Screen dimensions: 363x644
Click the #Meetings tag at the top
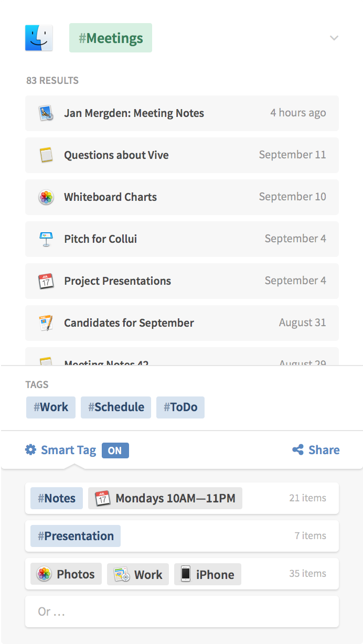(x=110, y=38)
